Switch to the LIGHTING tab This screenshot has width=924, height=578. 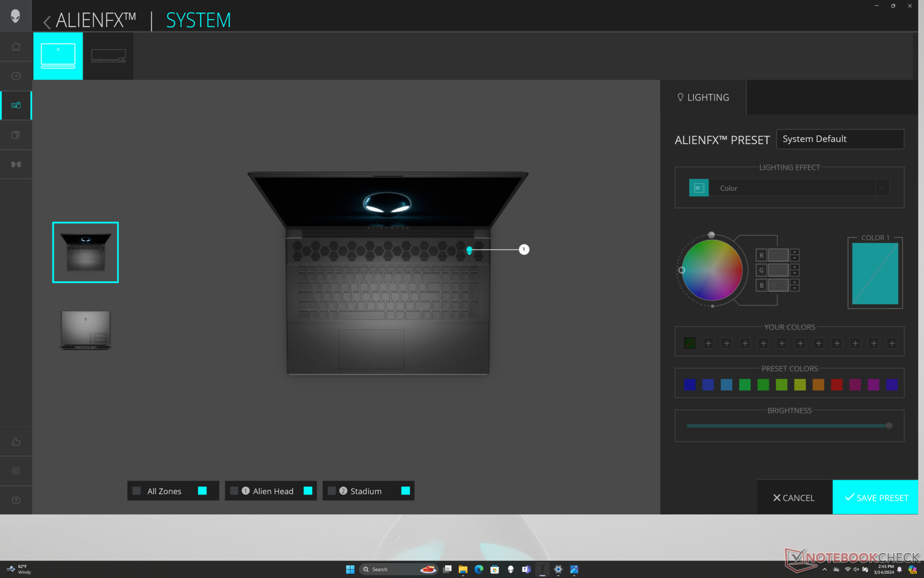[703, 97]
